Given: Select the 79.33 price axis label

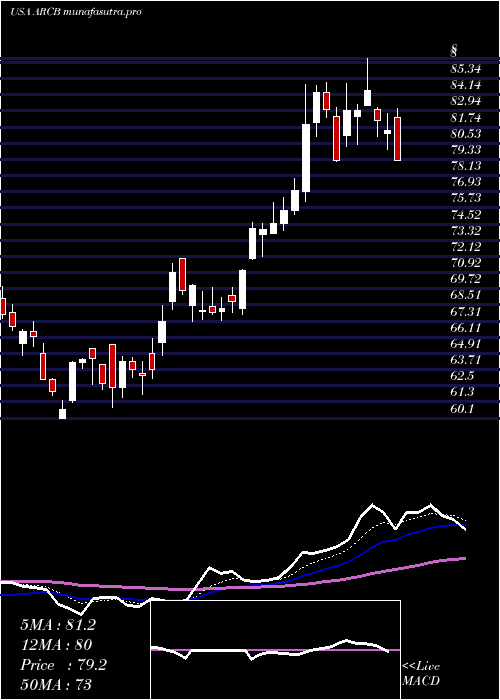Looking at the screenshot, I should pos(466,150).
